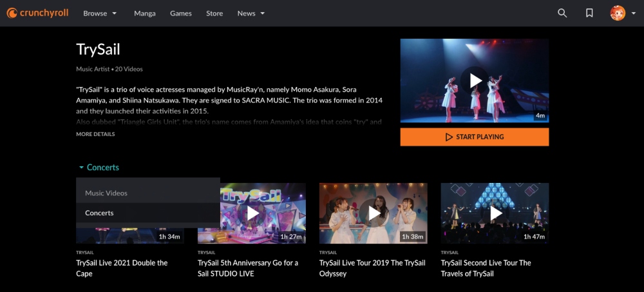Click the TrySail artist heading
Screen dimensions: 644x292
pyautogui.click(x=98, y=50)
